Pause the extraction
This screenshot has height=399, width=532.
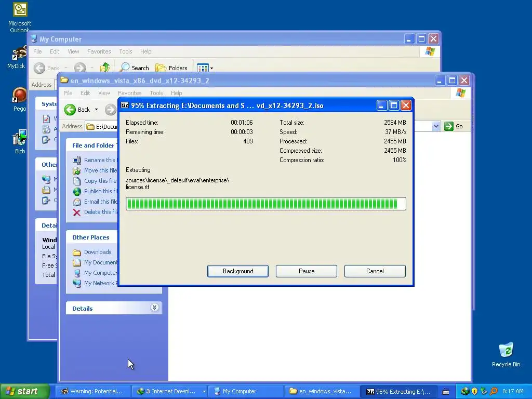point(307,271)
